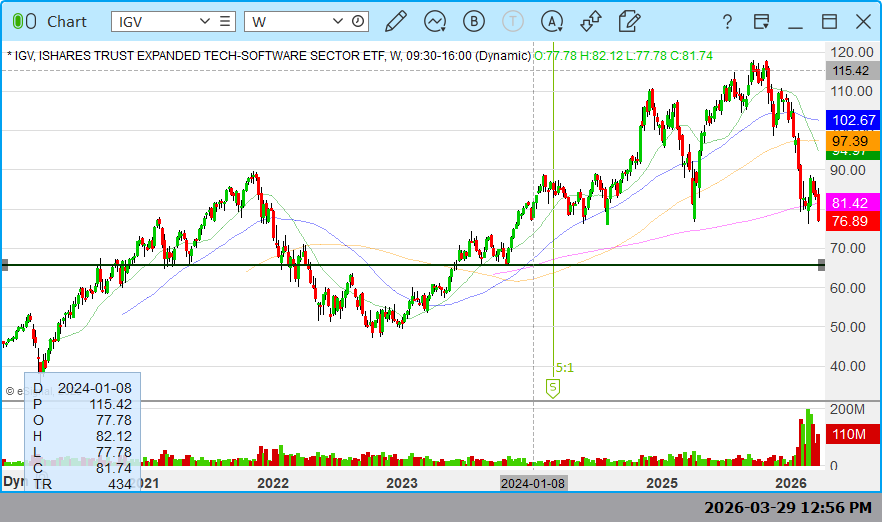
Task: Click the magenta 81.42 price tag
Action: 853,202
